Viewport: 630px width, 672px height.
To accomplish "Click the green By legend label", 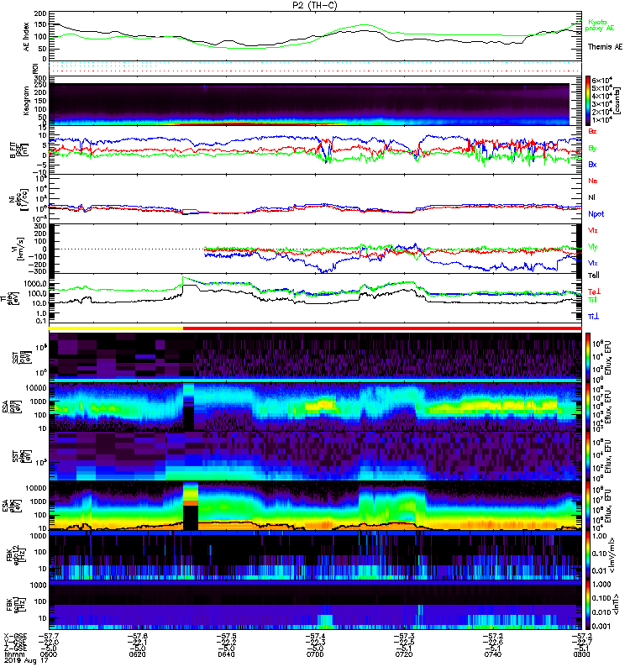I will [x=592, y=149].
